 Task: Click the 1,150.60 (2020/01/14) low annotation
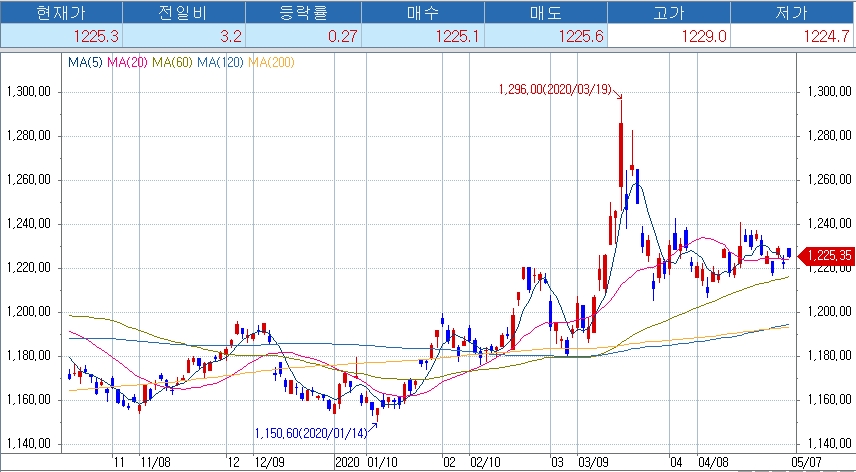click(x=313, y=431)
